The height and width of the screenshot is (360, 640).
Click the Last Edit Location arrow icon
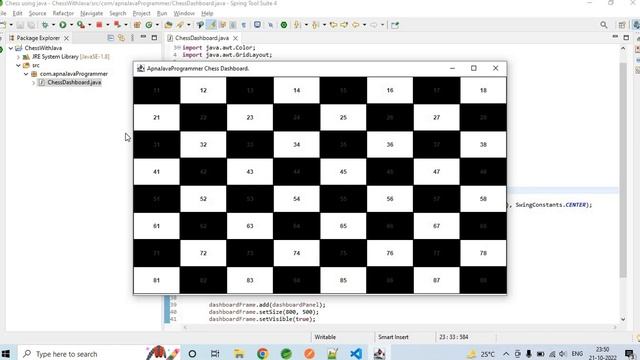tap(333, 25)
